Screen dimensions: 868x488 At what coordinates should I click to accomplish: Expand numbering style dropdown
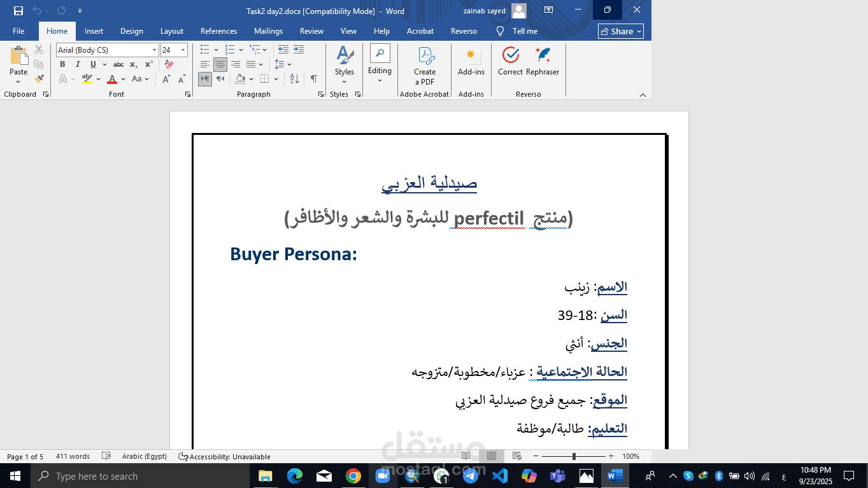(x=241, y=50)
